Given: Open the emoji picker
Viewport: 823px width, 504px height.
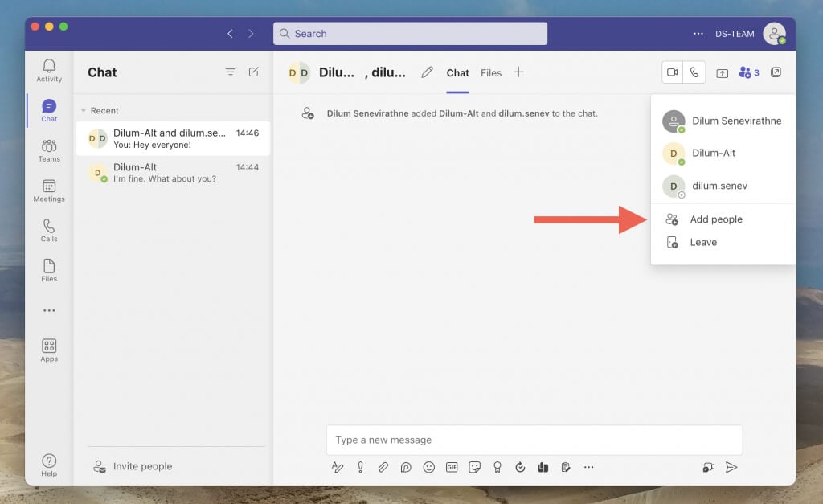Looking at the screenshot, I should coord(429,467).
